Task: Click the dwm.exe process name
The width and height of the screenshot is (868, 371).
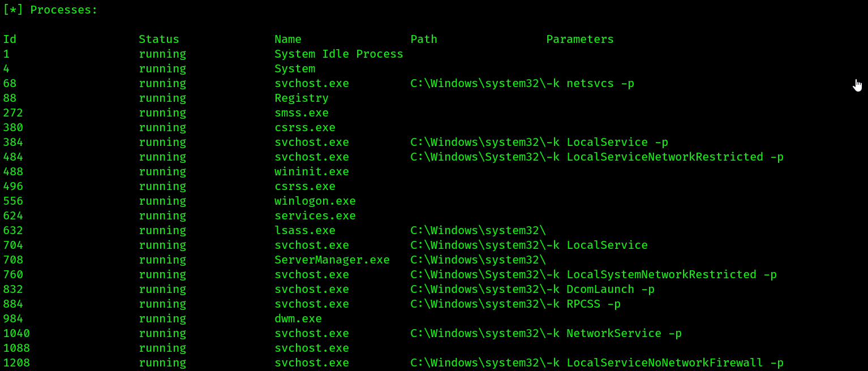Action: (x=298, y=318)
